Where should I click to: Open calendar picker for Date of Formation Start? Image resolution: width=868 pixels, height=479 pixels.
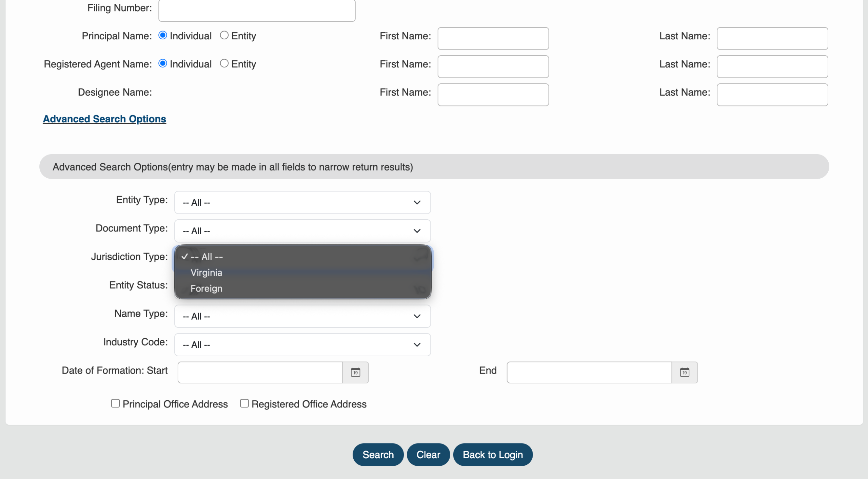(x=355, y=372)
